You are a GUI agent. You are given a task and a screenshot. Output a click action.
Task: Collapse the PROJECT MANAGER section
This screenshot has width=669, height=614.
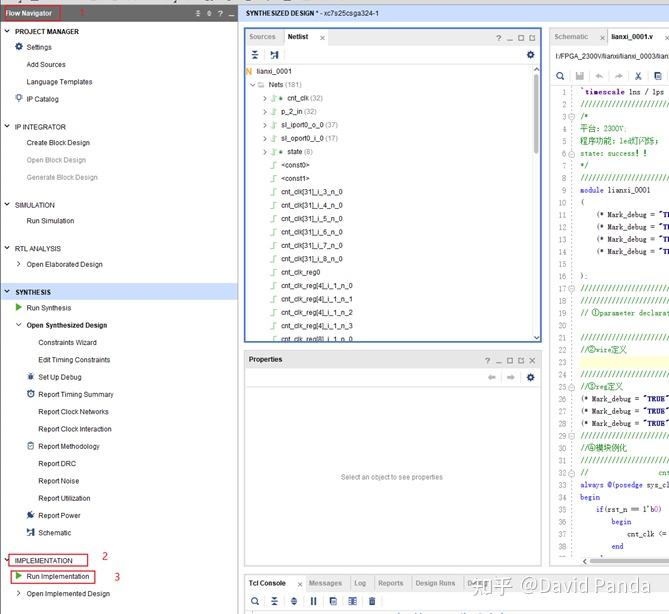[x=8, y=32]
